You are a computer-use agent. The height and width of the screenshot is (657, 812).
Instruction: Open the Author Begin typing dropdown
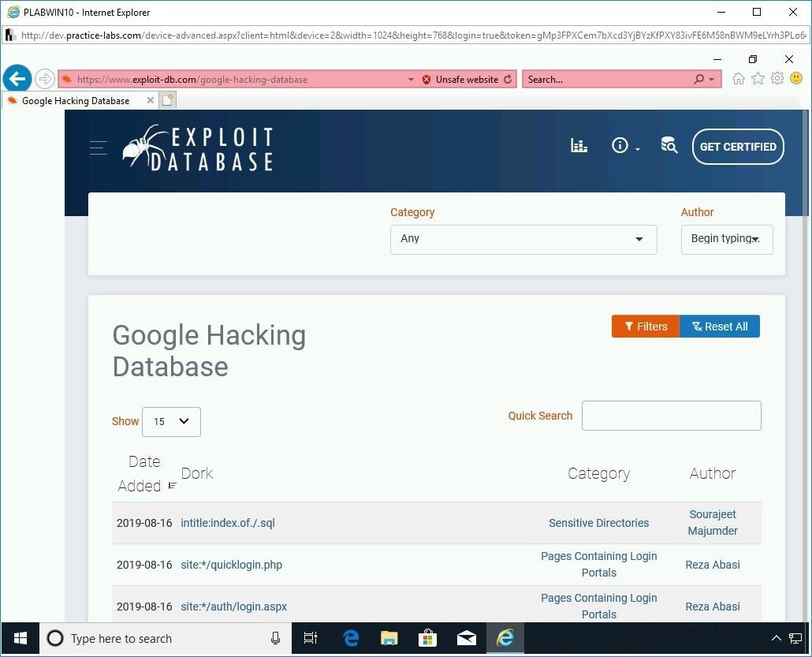pos(726,239)
